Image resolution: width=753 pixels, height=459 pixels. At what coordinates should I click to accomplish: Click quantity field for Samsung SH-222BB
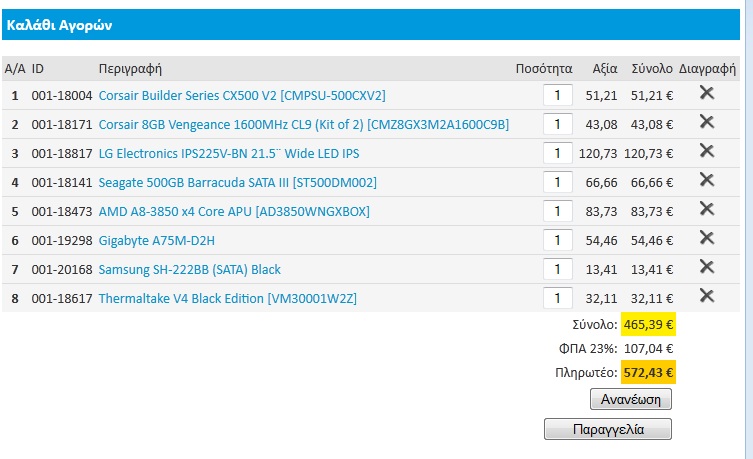tap(558, 269)
